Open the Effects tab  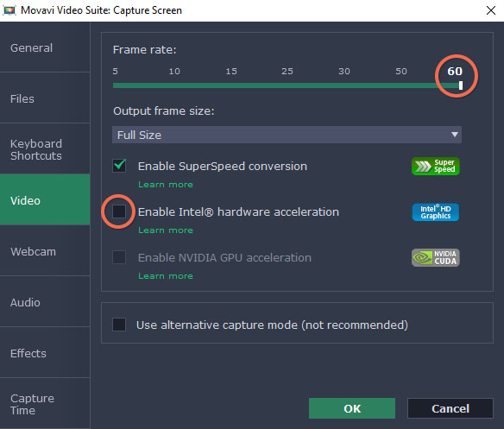(x=45, y=353)
